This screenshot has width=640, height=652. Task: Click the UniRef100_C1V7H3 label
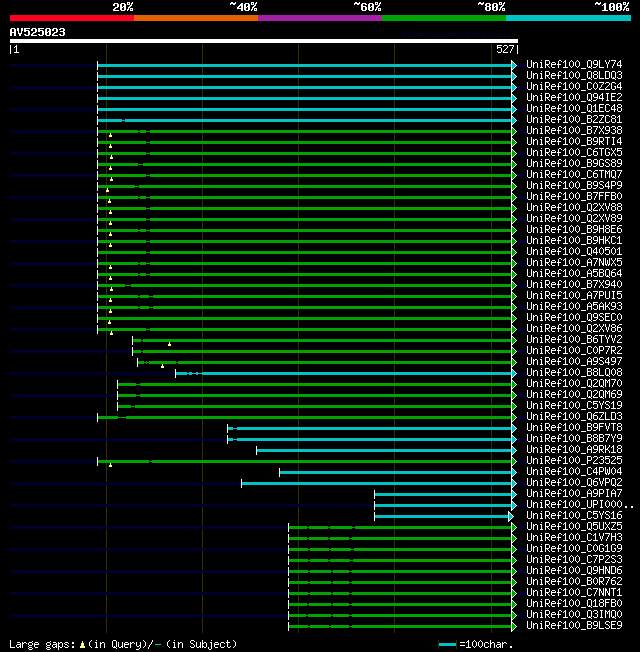[x=574, y=538]
